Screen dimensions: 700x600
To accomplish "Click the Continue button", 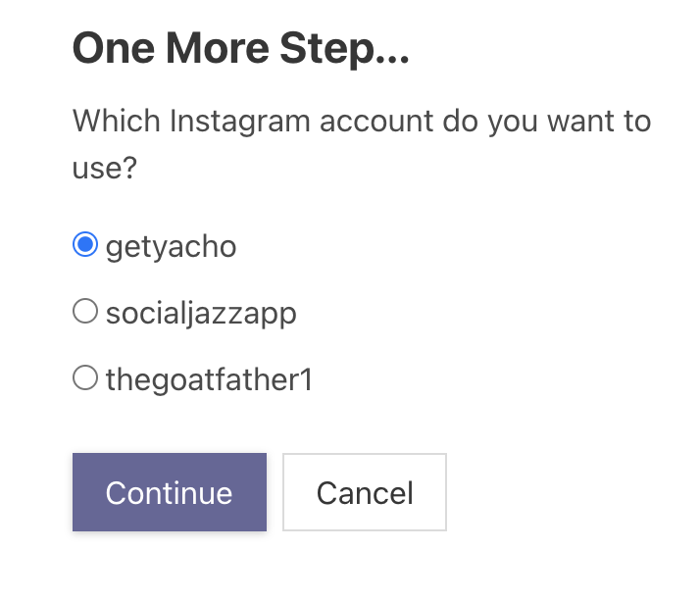I will pos(170,492).
